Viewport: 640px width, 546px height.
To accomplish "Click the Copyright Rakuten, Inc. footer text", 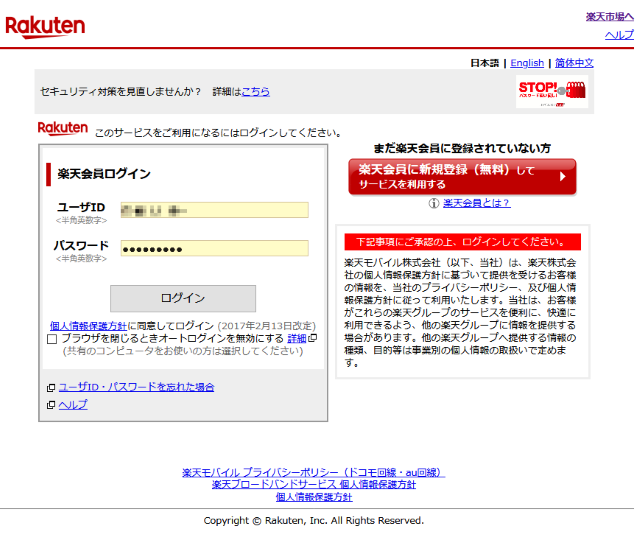I will coord(313,521).
